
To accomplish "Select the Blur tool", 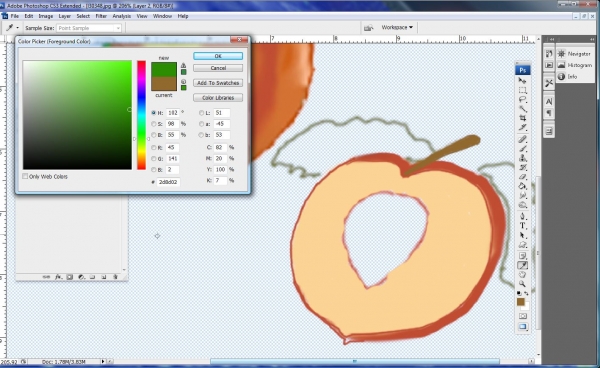I will 522,195.
